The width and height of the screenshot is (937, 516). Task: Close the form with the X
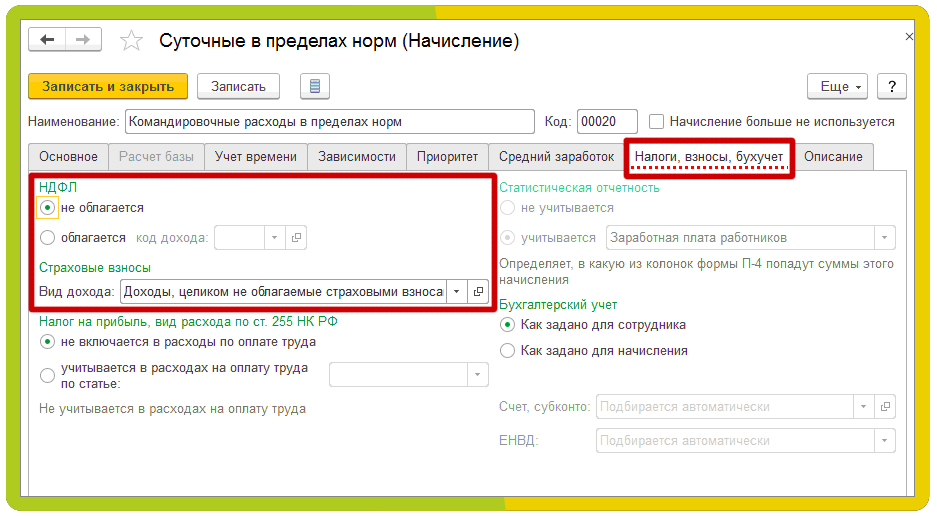[x=909, y=36]
